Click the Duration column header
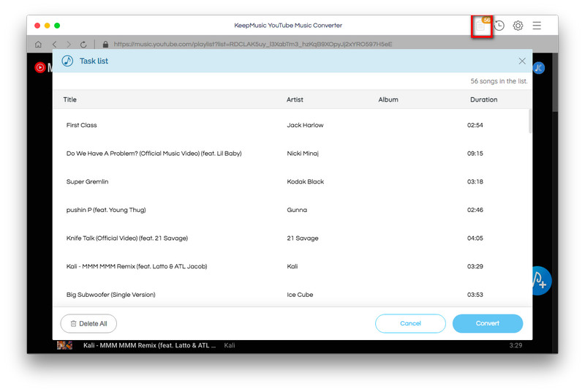This screenshot has width=585, height=392. pyautogui.click(x=483, y=99)
